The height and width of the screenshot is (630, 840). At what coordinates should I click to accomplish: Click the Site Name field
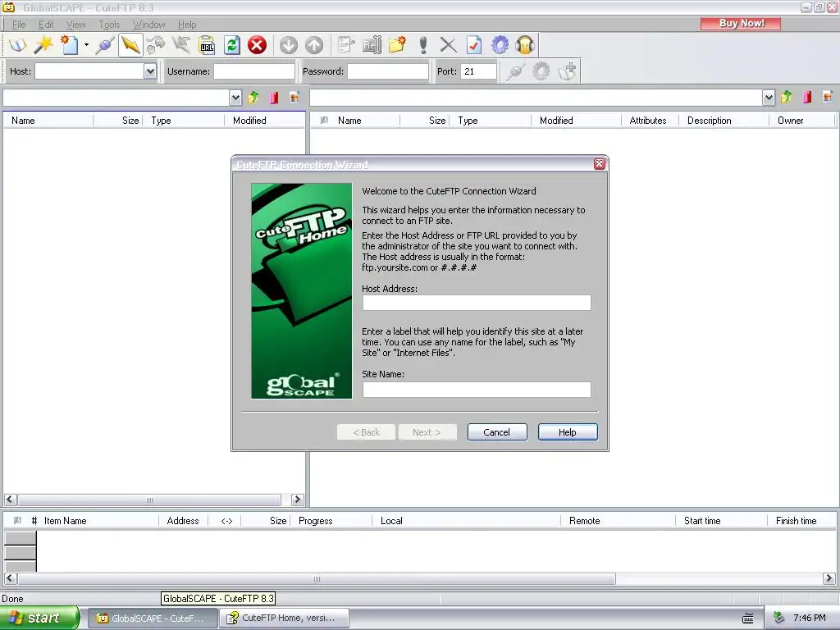(477, 390)
